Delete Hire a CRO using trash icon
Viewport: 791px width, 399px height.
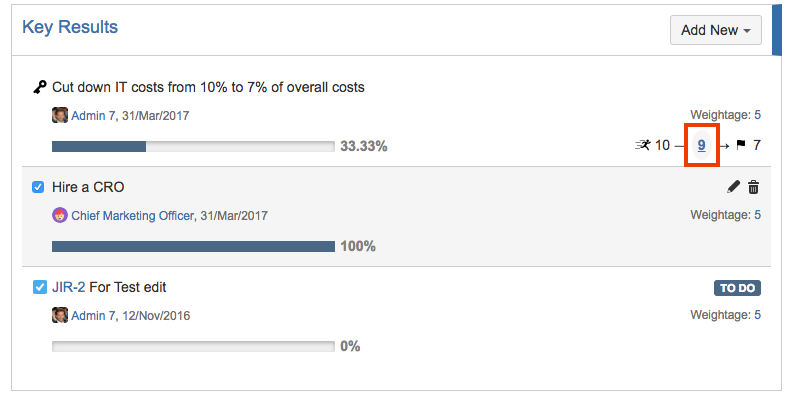click(x=753, y=187)
